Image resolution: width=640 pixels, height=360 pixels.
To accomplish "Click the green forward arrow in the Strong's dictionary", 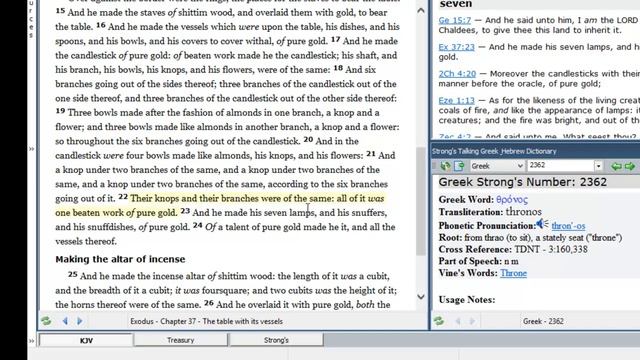I will click(x=630, y=166).
